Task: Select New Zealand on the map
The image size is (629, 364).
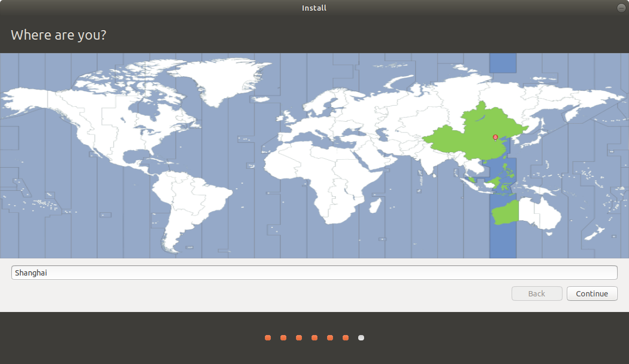Action: 595,233
